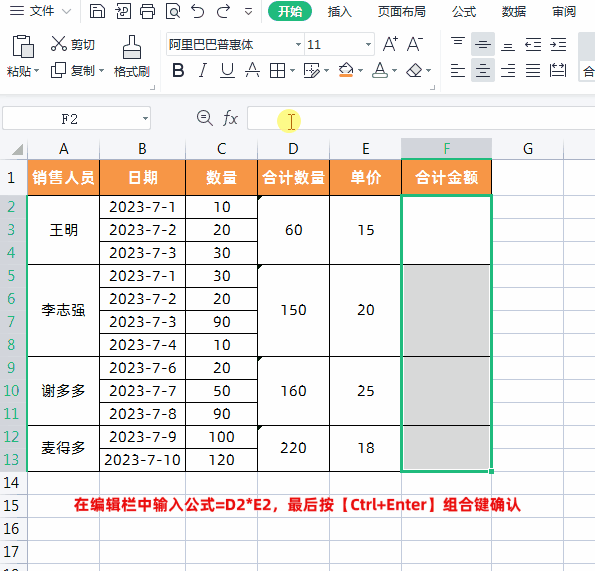Expand the 粘贴 dropdown arrow
This screenshot has height=571, width=595.
[36, 71]
